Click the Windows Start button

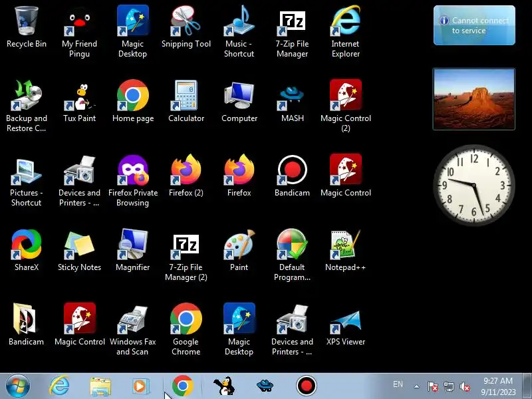[18, 386]
